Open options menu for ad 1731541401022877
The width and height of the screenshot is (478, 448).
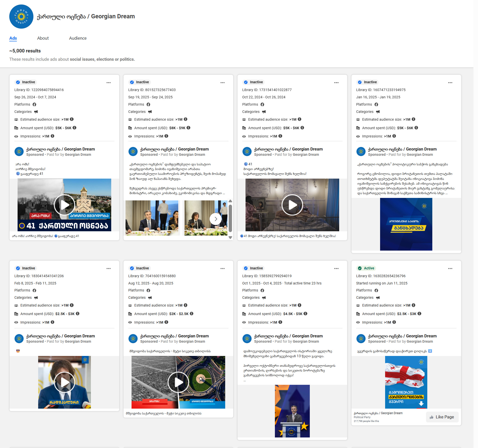point(336,83)
